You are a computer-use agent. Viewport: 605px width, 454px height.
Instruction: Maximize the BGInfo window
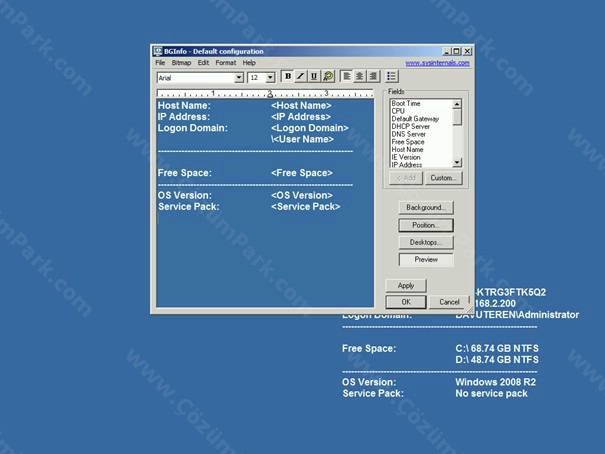[x=456, y=51]
